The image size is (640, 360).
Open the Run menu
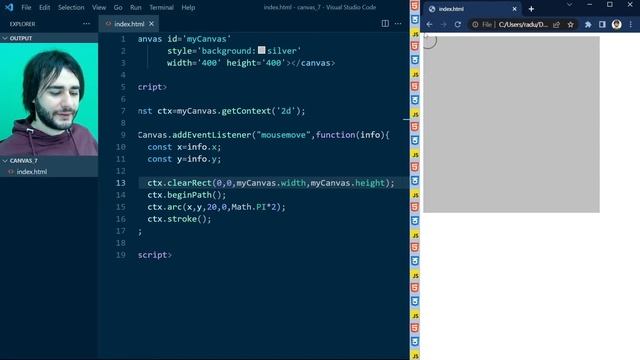coord(136,7)
